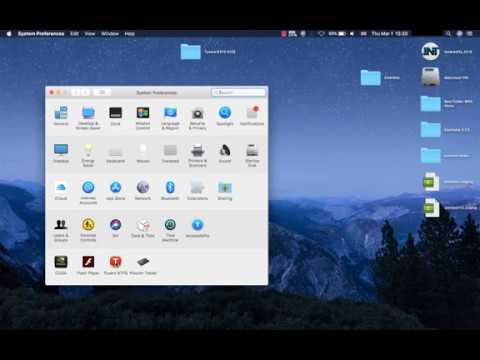
Task: Open the Mouse preferences pane
Action: [143, 153]
